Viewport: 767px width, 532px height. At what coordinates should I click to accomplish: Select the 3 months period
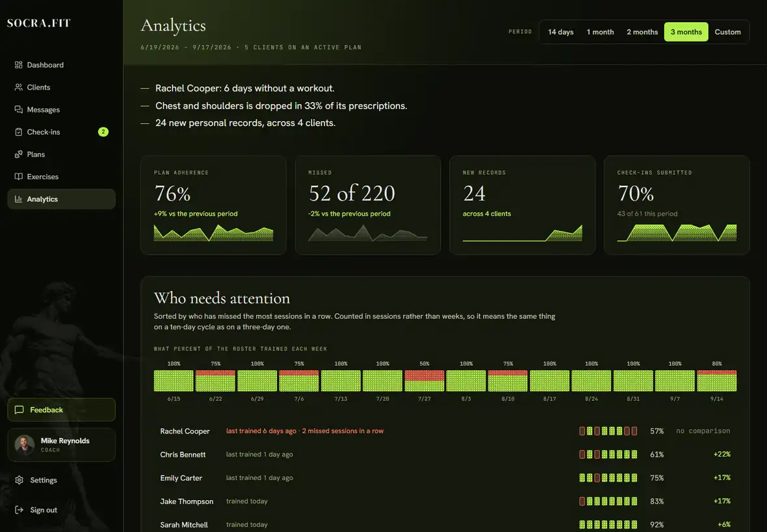686,32
